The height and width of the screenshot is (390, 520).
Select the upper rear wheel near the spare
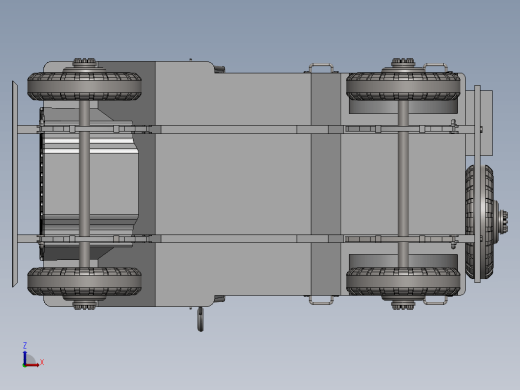click(403, 86)
